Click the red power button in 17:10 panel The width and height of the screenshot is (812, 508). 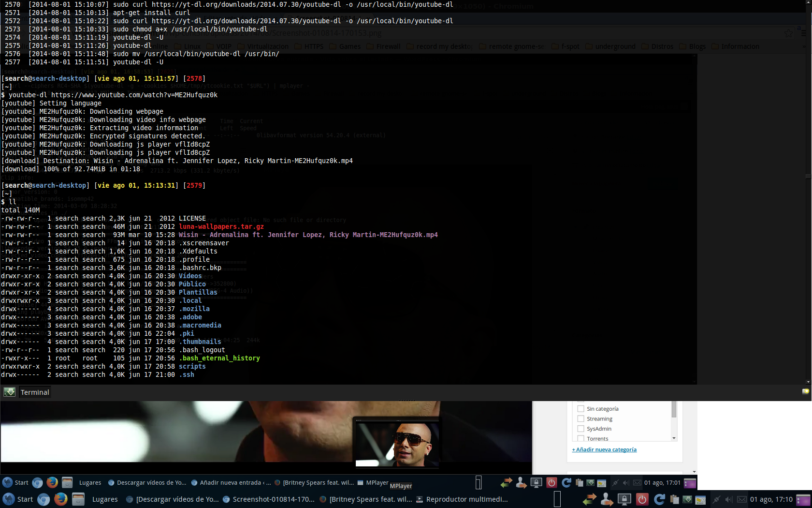click(x=642, y=499)
